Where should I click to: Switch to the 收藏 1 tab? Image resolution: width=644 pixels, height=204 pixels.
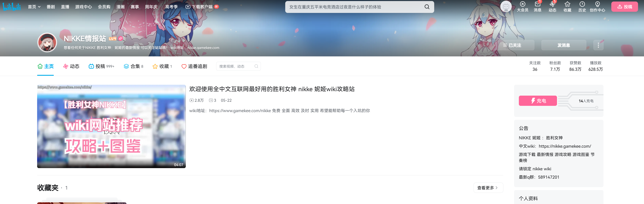click(162, 66)
